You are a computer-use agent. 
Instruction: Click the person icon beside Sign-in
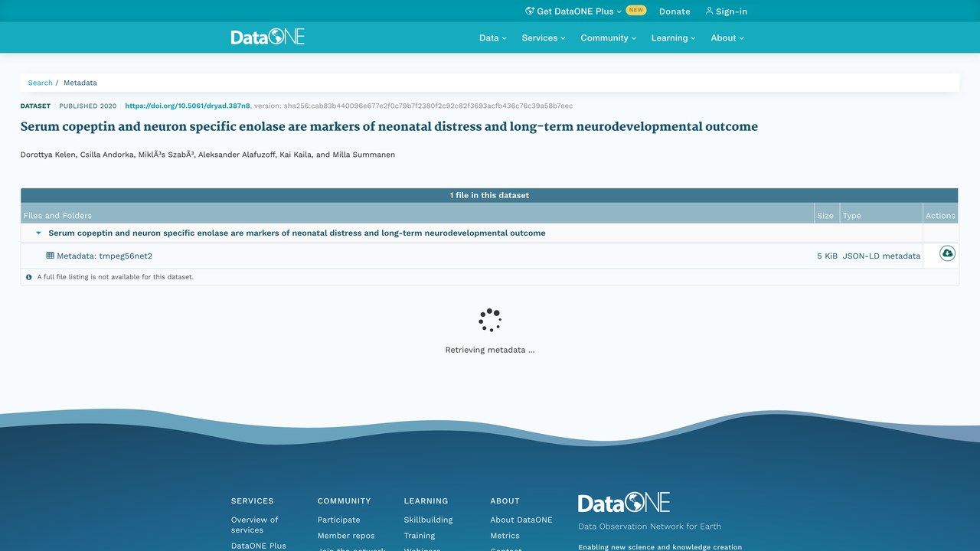709,11
